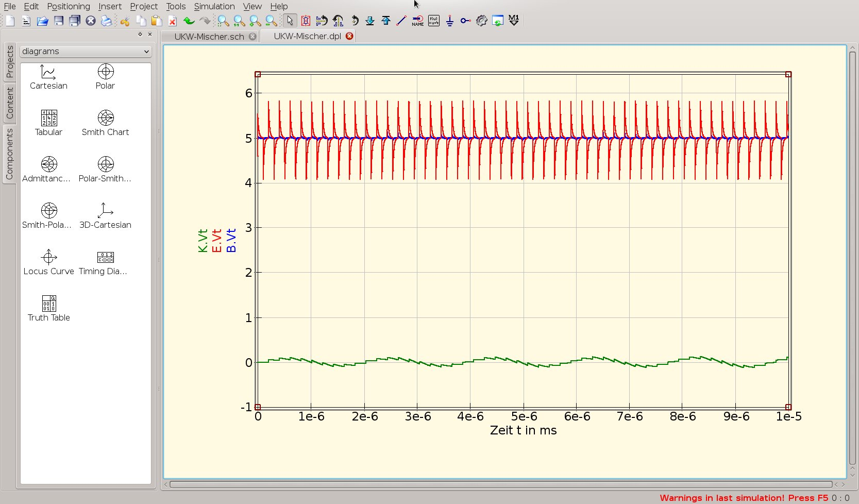Screen dimensions: 859x504
Task: Click the Print icon in toolbar
Action: pos(106,21)
